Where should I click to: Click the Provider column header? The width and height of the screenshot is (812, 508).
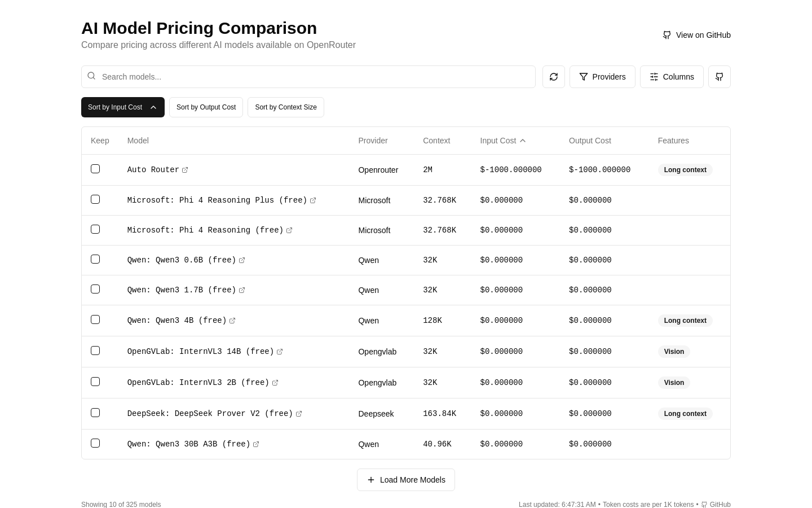tap(373, 141)
